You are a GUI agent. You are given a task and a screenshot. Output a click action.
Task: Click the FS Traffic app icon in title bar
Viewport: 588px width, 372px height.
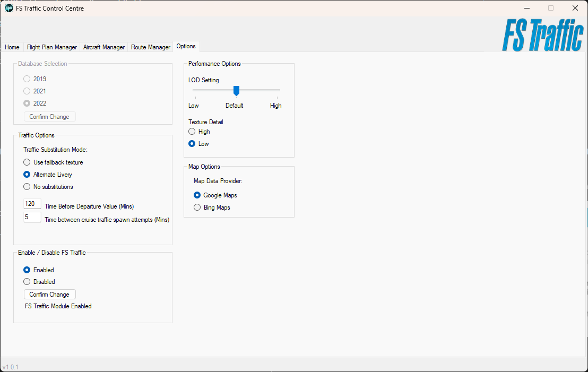[x=9, y=8]
